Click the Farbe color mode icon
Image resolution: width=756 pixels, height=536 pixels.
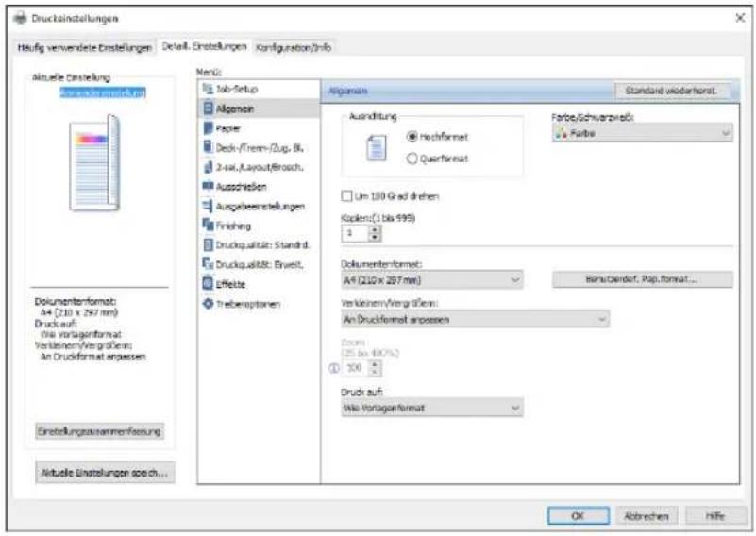pos(561,133)
